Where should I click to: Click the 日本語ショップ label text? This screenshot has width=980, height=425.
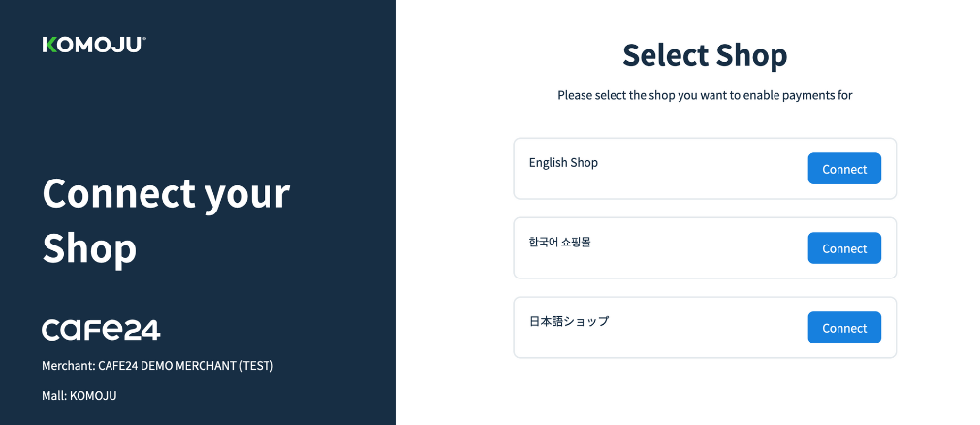pyautogui.click(x=569, y=321)
